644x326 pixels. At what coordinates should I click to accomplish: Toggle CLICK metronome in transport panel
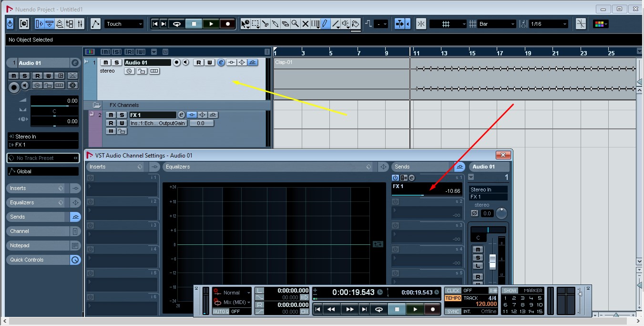[x=453, y=290]
